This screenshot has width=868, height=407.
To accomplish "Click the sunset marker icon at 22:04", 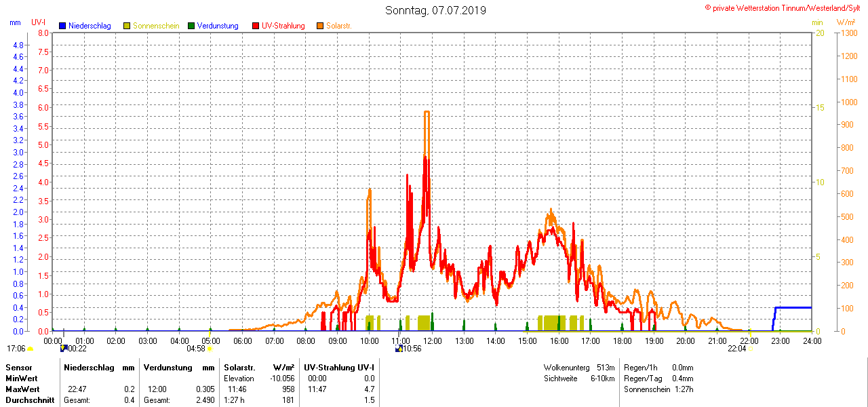I will coord(749,348).
